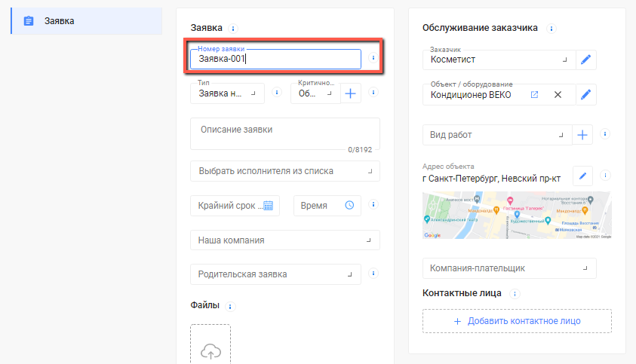Click the address text г Санкт-Петербург, Невский пр-кт

click(492, 179)
